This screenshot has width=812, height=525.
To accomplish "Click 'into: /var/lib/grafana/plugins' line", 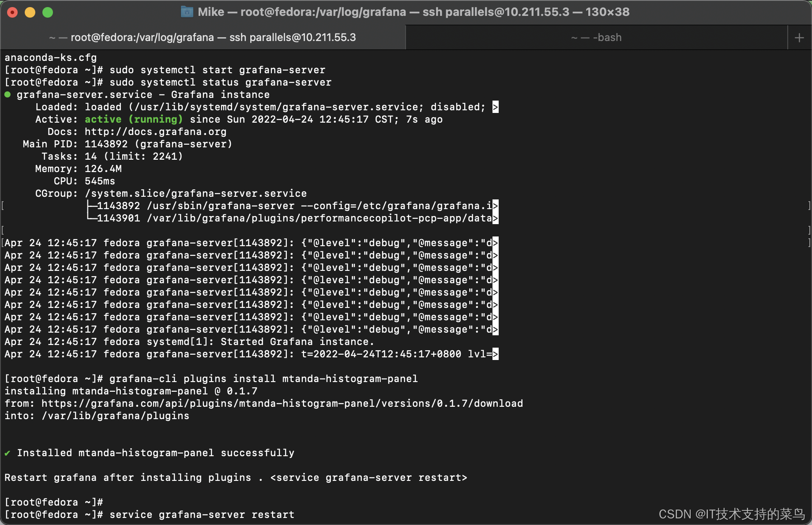I will 97,416.
